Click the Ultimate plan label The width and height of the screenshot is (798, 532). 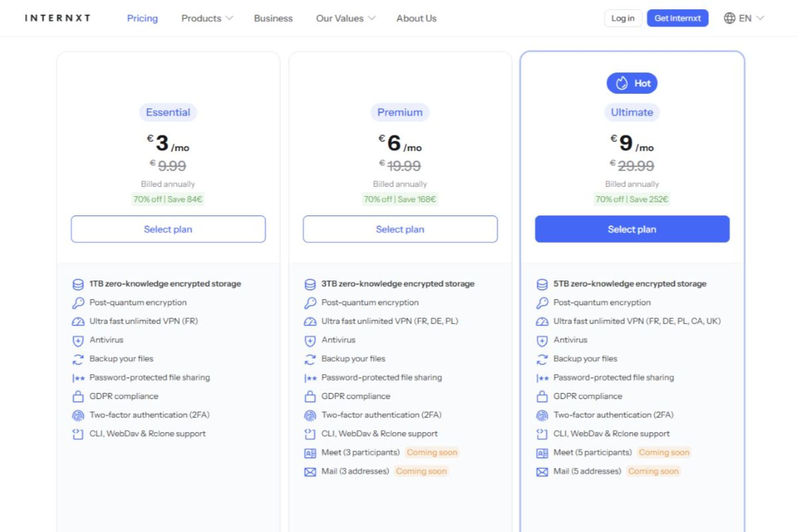point(632,112)
